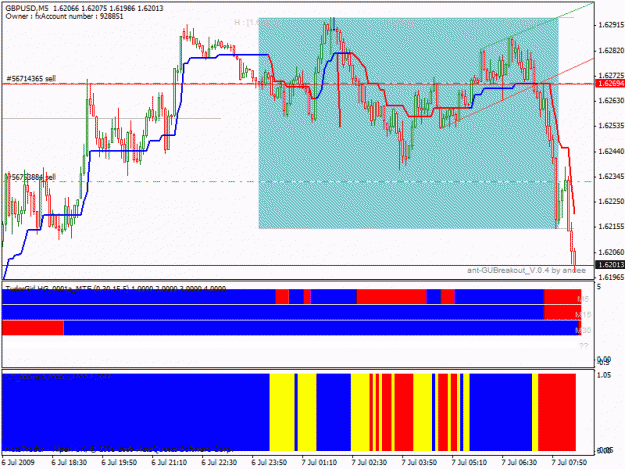
Task: Click the 6 Jul 19:50 time label
Action: [119, 463]
